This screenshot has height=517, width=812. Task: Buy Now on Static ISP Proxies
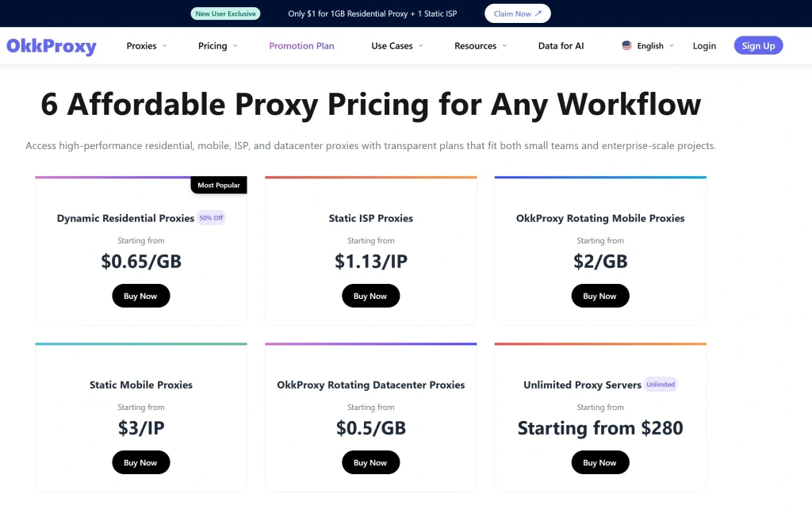(370, 295)
